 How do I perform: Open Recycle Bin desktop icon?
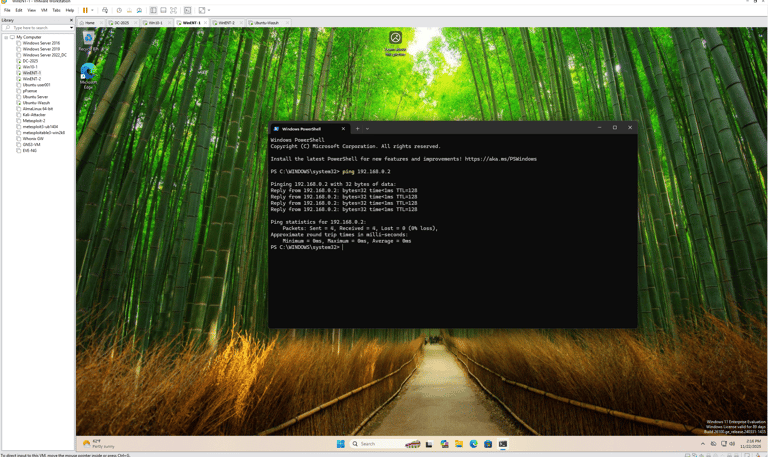pos(88,41)
